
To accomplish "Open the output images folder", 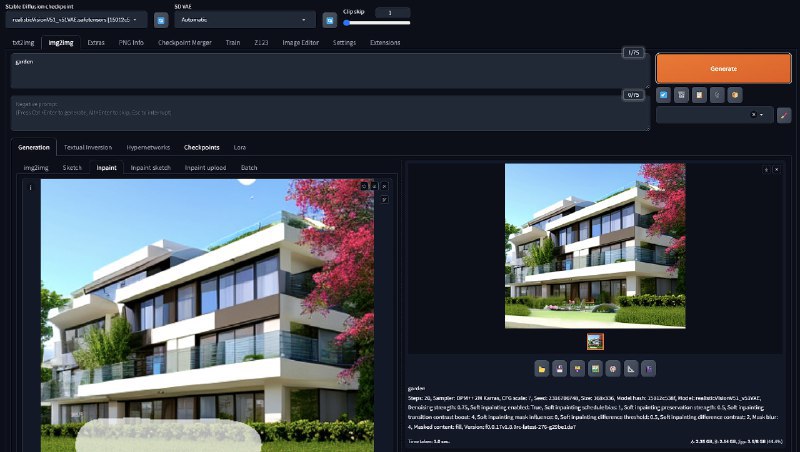I will coord(542,369).
